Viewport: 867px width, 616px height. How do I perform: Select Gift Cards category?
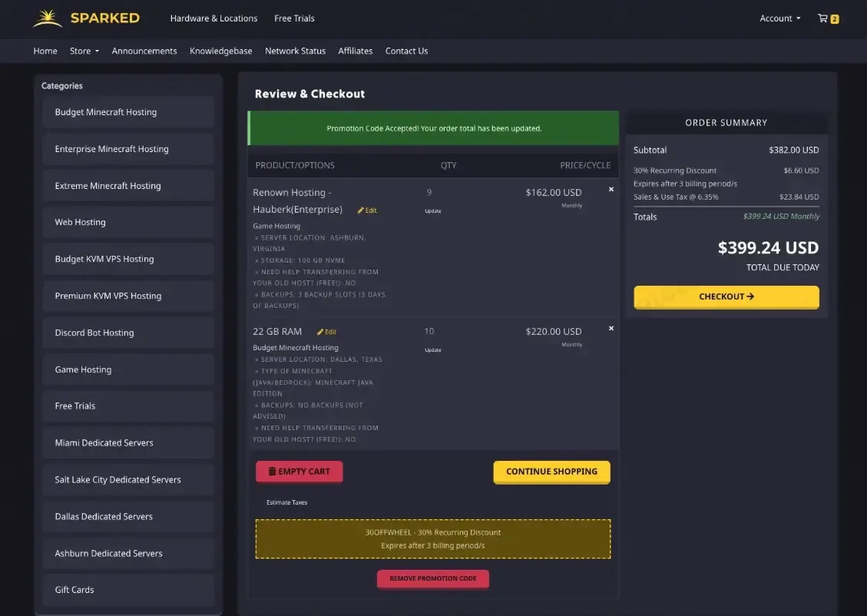128,590
